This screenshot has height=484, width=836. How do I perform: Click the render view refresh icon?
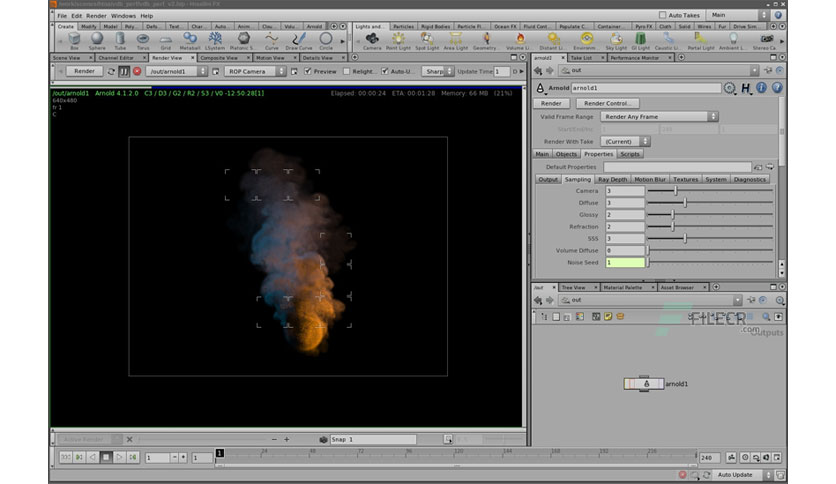[111, 71]
